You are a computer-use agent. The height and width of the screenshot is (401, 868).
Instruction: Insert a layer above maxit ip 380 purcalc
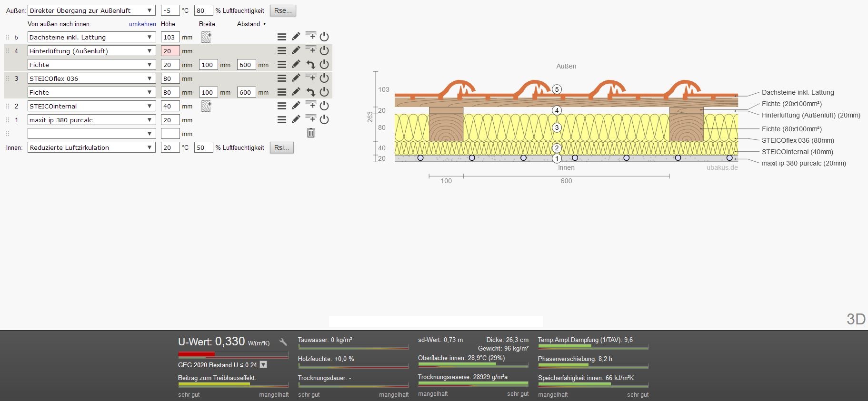tap(310, 118)
